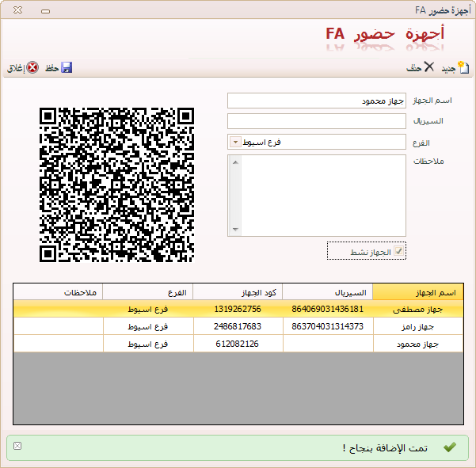Select the جهاز محمود table row
476x468 pixels.
(x=238, y=344)
